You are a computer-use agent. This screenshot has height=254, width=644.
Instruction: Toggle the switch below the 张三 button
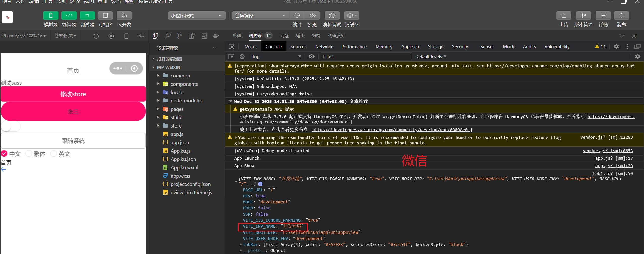pyautogui.click(x=11, y=126)
